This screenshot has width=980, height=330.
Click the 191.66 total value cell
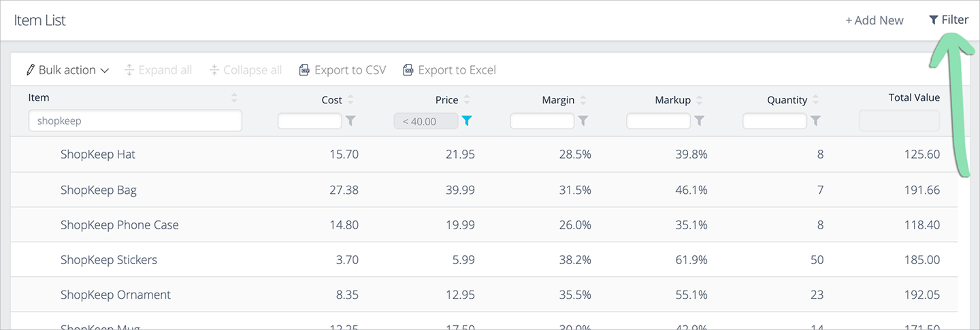(922, 190)
